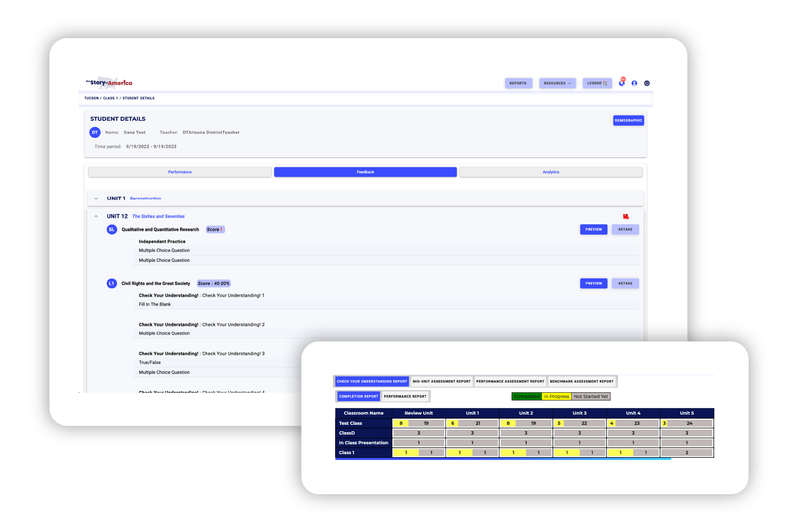This screenshot has height=532, width=798.
Task: Activate the Completion Report toggle
Action: 358,396
